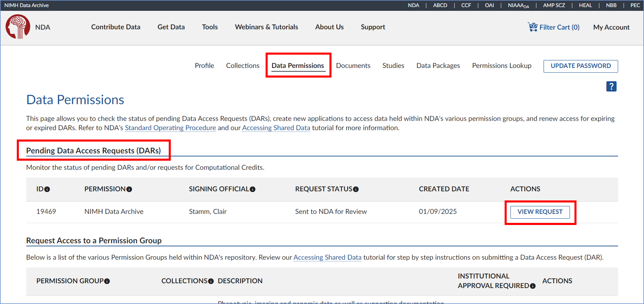
Task: Click the Data Permissions page title
Action: coord(75,100)
